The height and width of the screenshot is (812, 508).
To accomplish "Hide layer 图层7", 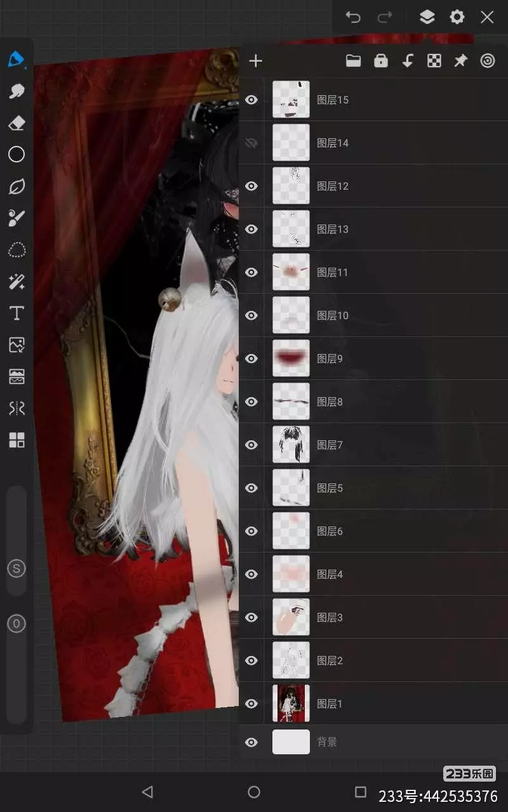I will click(x=252, y=445).
